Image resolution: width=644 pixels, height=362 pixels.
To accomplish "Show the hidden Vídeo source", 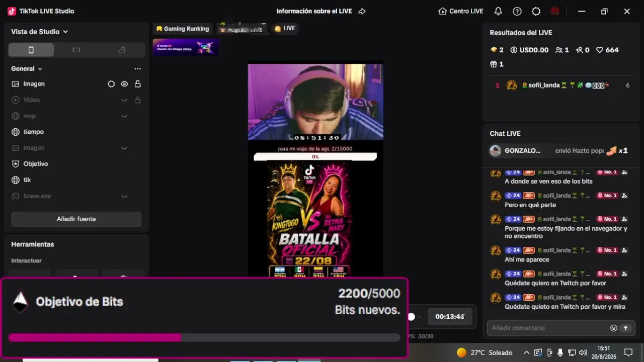I will [124, 100].
